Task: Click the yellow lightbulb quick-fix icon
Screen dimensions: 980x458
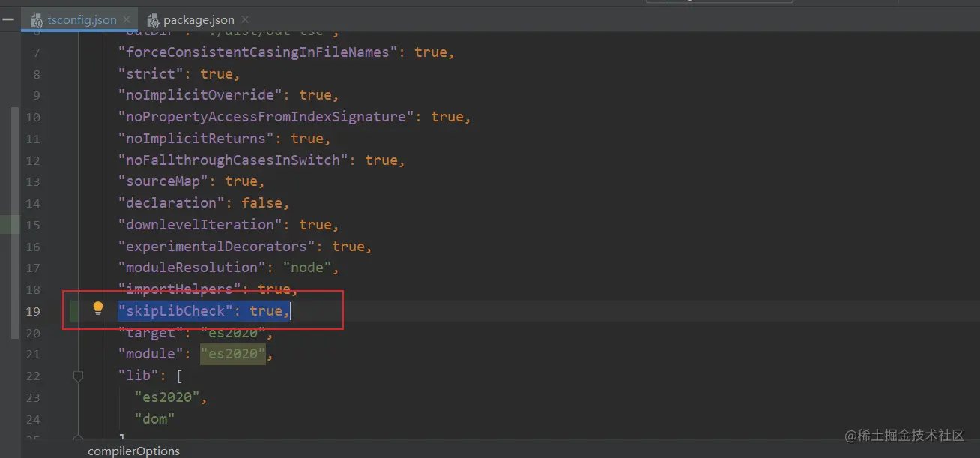Action: [x=98, y=309]
